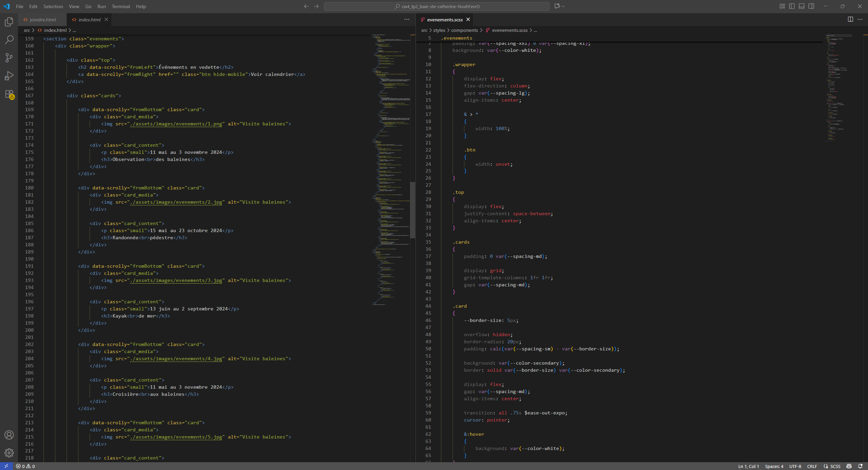Toggle the bottom panel layout button

[802, 6]
